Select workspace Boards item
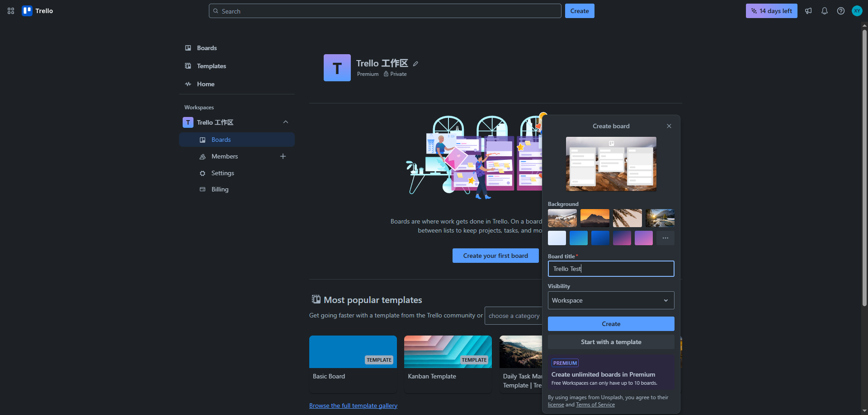This screenshot has width=868, height=415. tap(237, 140)
